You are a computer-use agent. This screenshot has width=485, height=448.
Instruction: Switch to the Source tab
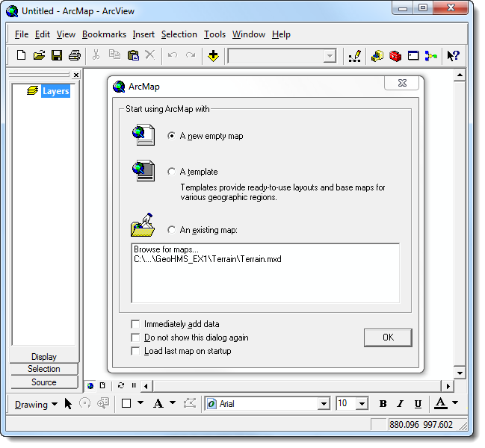43,382
